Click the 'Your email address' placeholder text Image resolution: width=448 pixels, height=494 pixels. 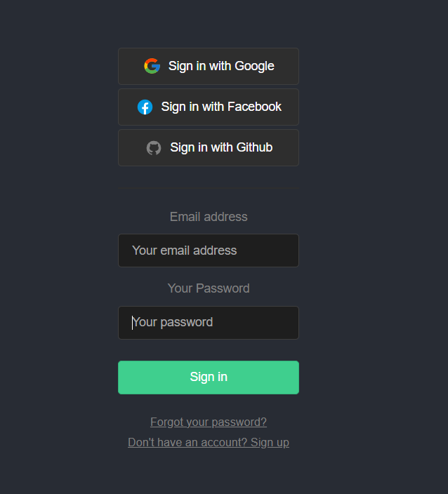click(185, 251)
